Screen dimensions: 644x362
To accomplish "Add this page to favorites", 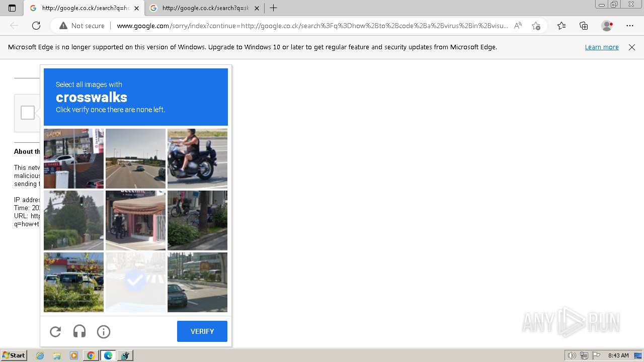I will tap(536, 26).
